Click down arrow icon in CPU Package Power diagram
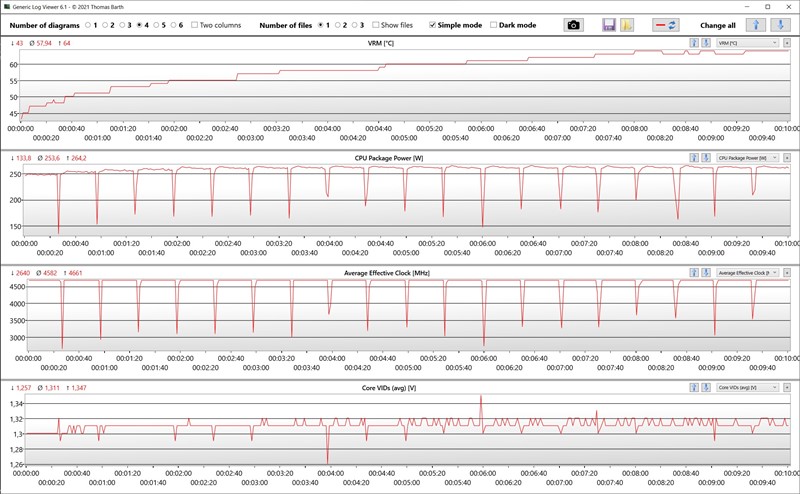Screen dimensions: 800x494 [707, 158]
